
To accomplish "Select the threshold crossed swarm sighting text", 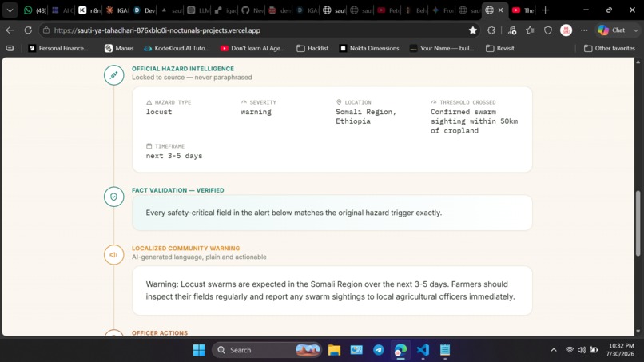I will [475, 121].
